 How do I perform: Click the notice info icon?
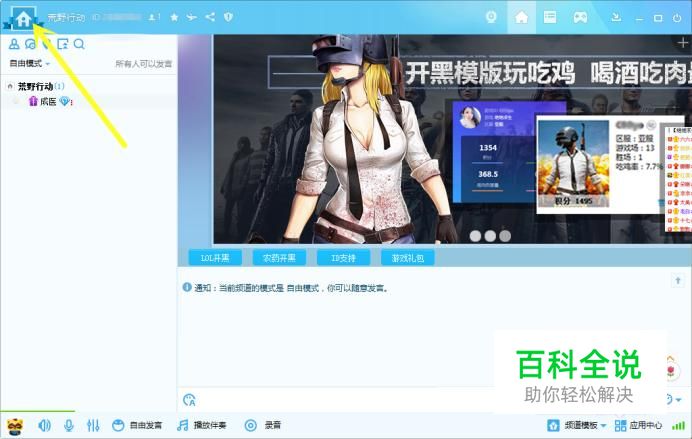[187, 288]
